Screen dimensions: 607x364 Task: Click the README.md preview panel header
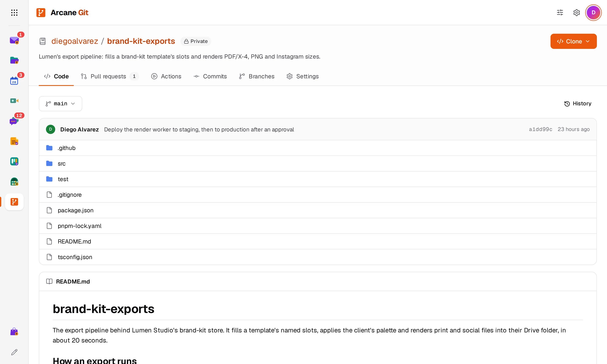(x=318, y=282)
